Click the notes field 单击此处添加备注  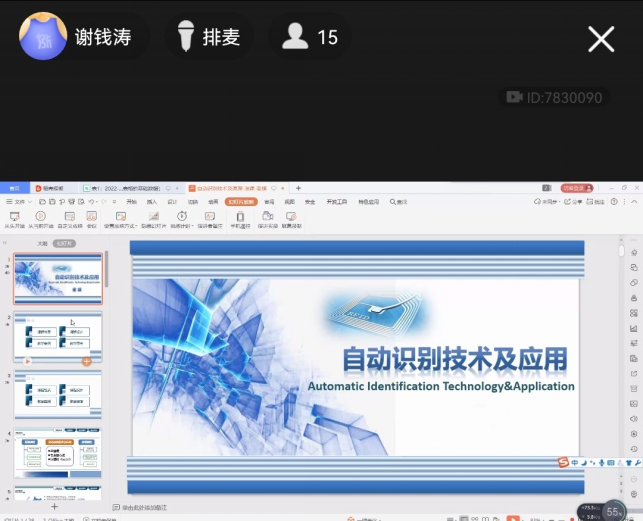coord(142,507)
